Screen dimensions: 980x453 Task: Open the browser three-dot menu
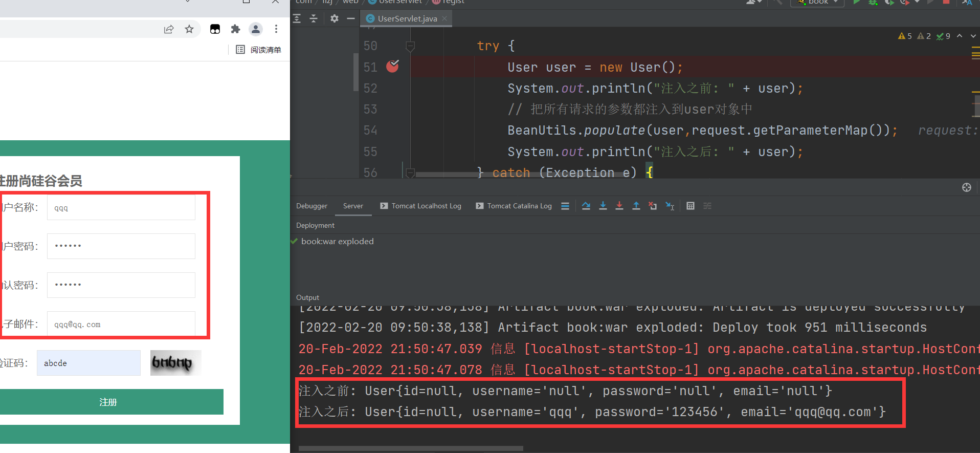click(x=276, y=29)
